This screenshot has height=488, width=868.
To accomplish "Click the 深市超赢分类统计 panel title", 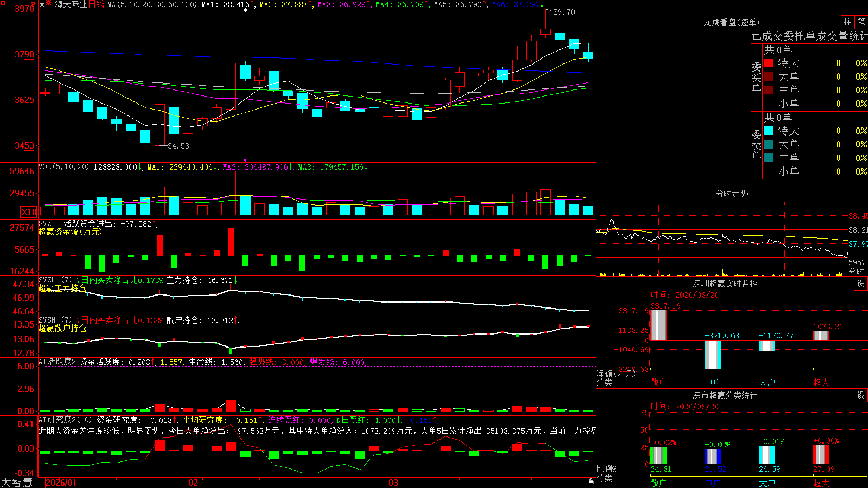I will [x=725, y=395].
